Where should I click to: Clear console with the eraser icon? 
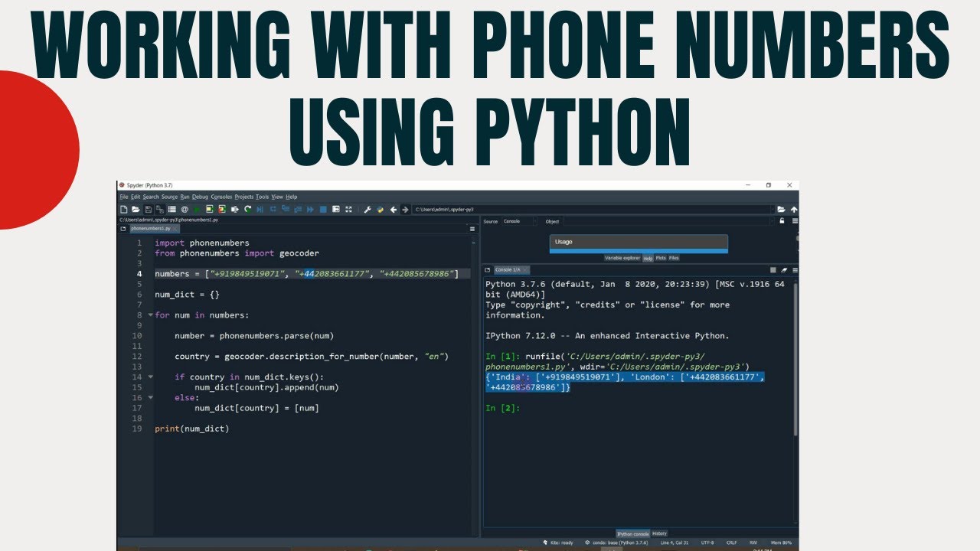[x=784, y=270]
